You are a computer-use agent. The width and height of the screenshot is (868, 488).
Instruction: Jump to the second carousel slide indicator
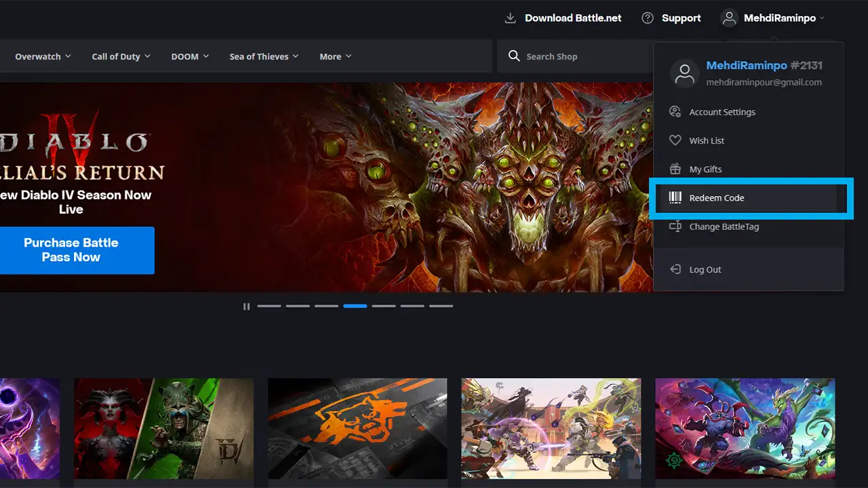(x=298, y=306)
